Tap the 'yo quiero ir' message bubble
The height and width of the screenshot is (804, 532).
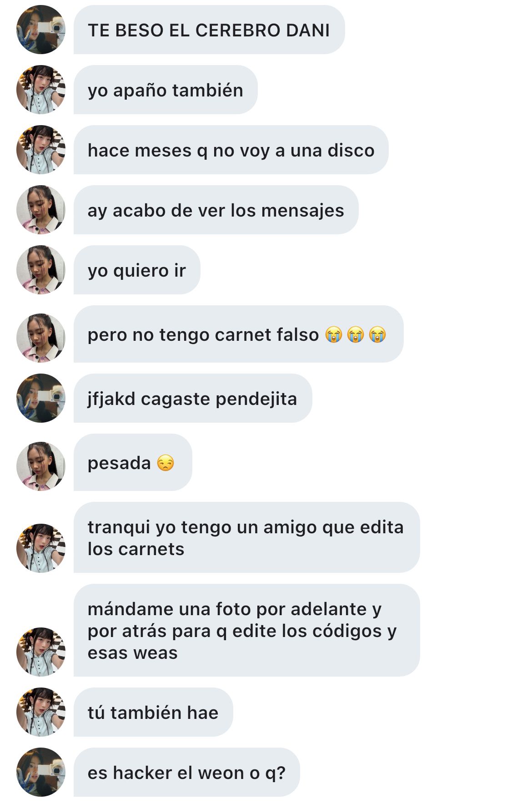[x=137, y=270]
